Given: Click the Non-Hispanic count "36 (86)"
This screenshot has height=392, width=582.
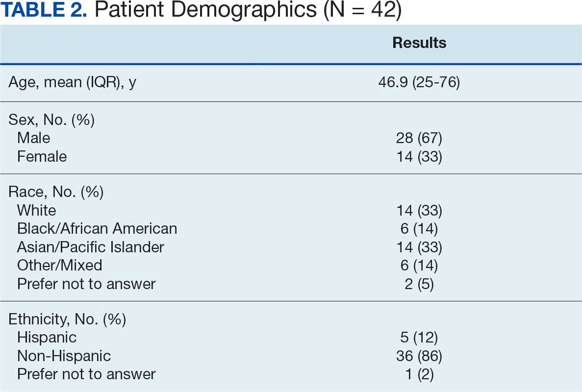Looking at the screenshot, I should click(x=419, y=356).
